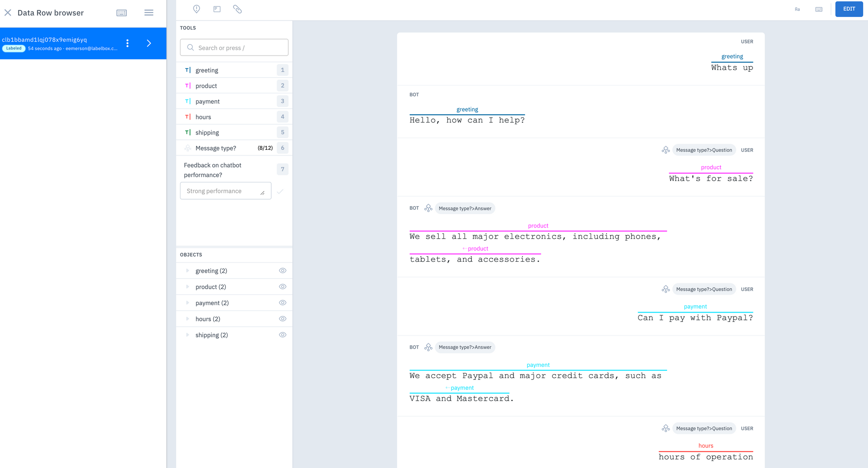Select the Message type? relationship tool
The image size is (868, 468).
pyautogui.click(x=216, y=148)
